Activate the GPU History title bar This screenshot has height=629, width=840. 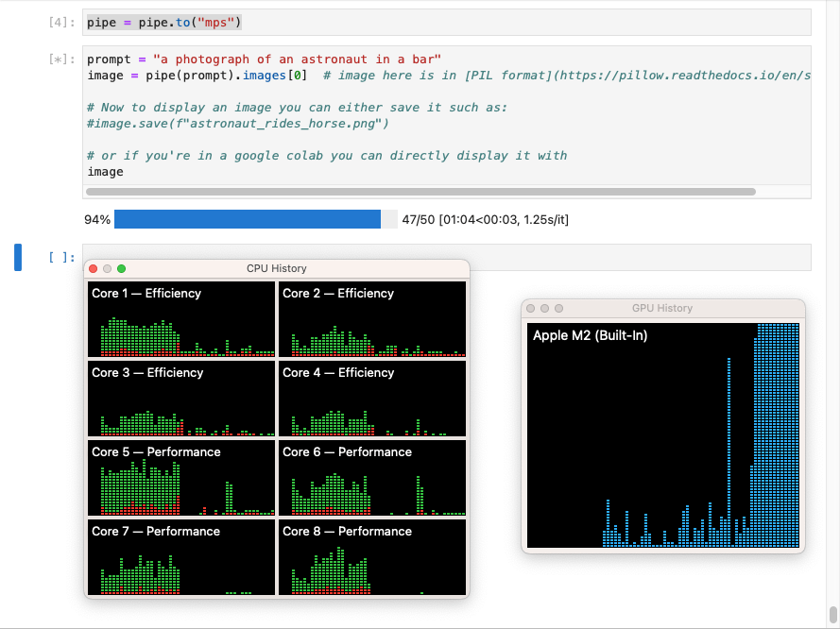coord(661,309)
